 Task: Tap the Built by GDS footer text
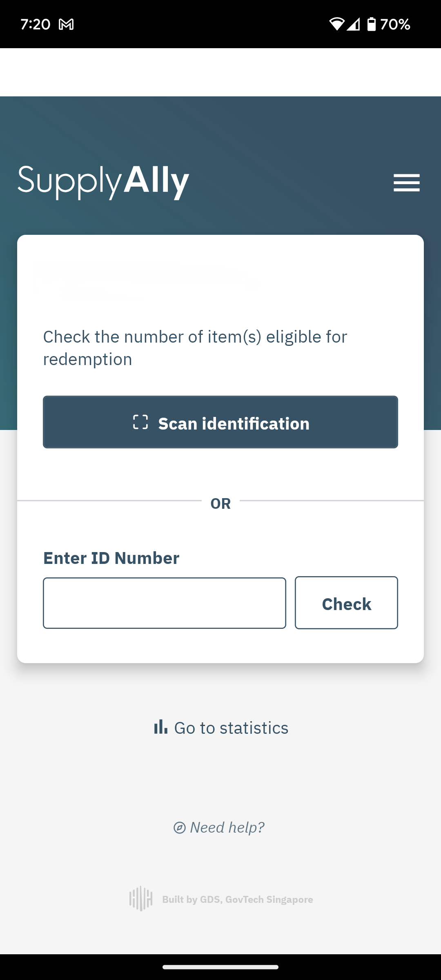click(238, 900)
